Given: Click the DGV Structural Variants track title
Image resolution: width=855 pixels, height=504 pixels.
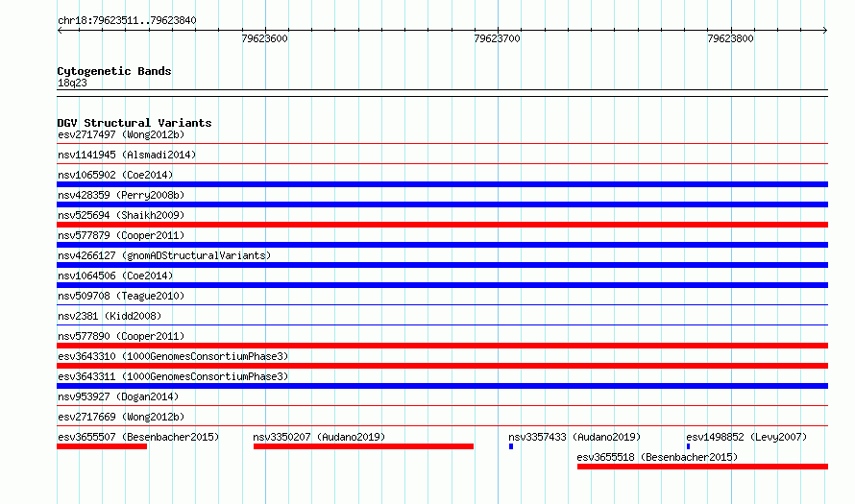Looking at the screenshot, I should (x=134, y=123).
